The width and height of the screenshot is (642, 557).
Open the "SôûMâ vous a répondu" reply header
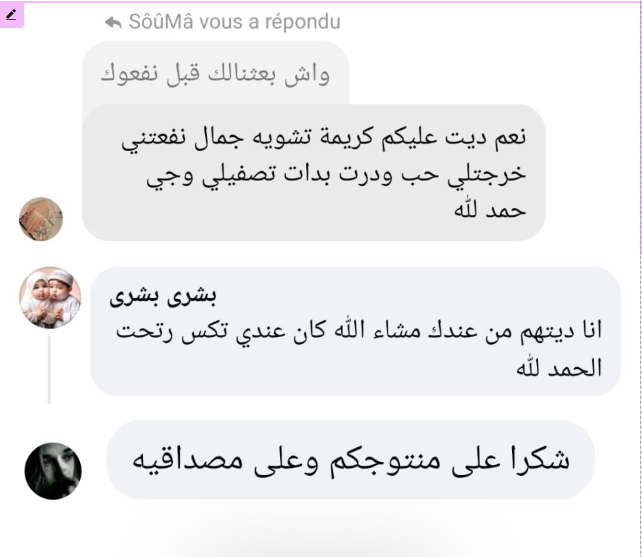click(223, 22)
